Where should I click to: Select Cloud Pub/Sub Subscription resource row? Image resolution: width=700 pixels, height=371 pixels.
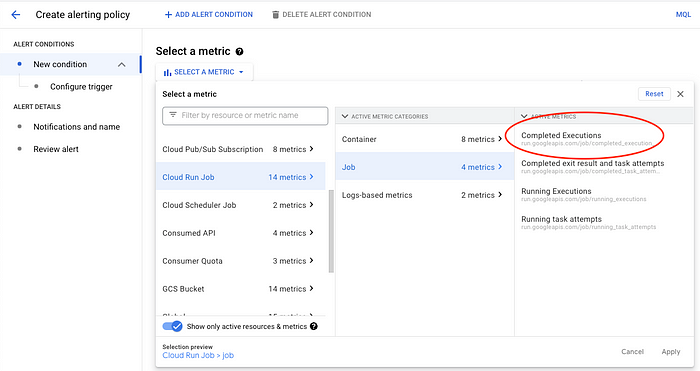(x=241, y=149)
